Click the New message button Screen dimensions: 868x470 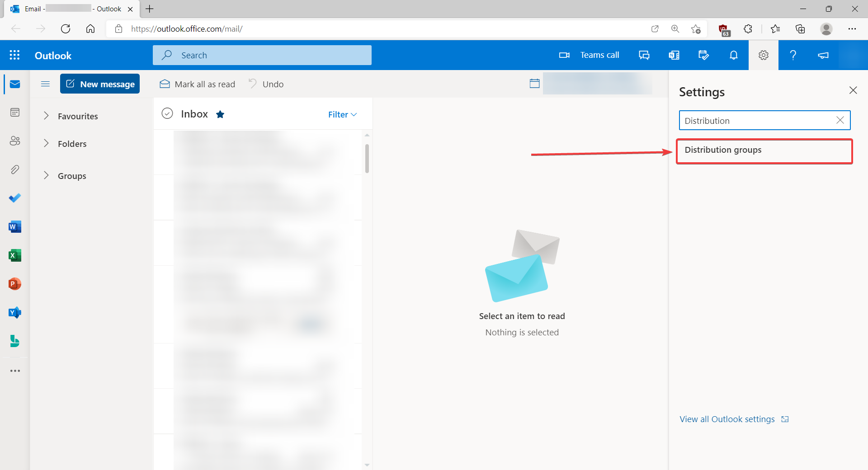100,84
